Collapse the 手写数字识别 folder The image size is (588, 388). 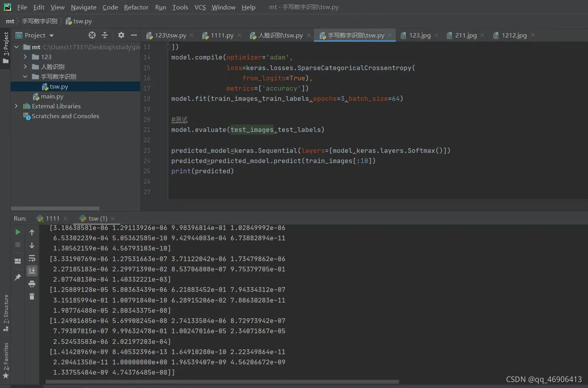(25, 76)
